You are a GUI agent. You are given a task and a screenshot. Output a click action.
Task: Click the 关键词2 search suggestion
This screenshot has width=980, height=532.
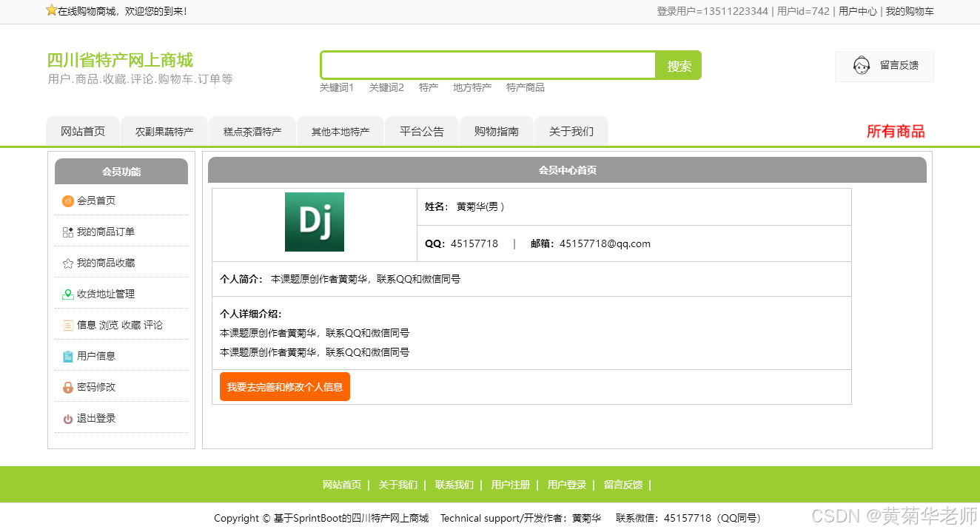386,87
